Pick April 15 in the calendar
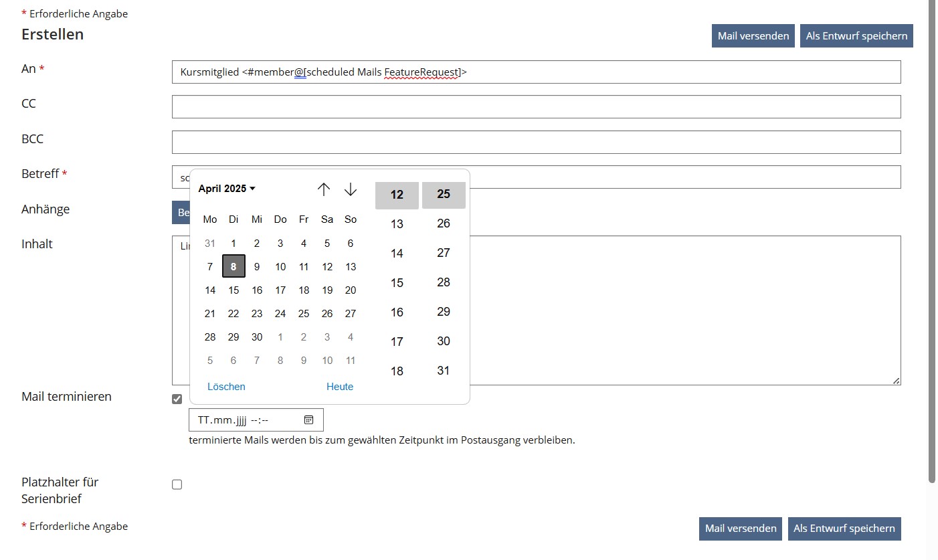This screenshot has width=938, height=560. click(233, 290)
